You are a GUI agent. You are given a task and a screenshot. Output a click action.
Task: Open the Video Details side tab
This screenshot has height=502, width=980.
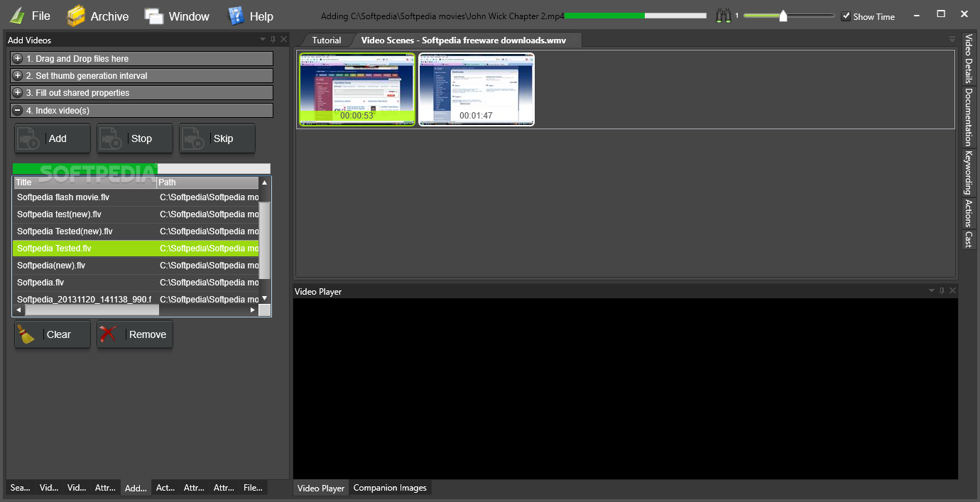coord(969,59)
